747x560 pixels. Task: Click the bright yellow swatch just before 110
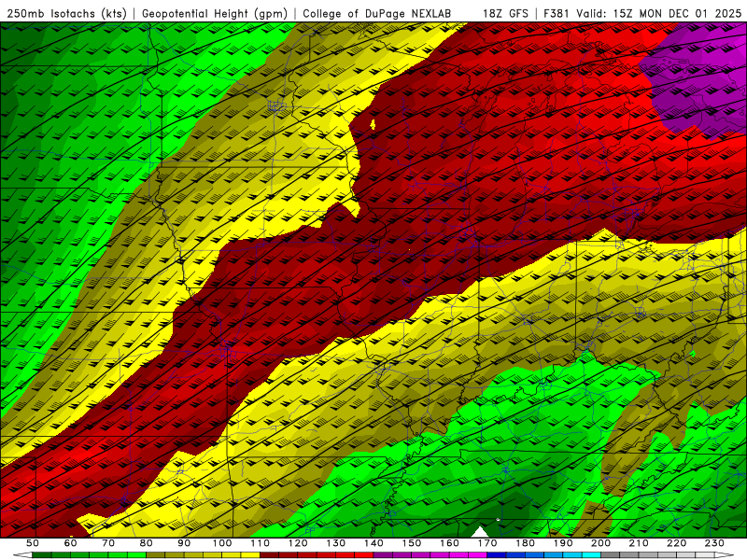250,555
